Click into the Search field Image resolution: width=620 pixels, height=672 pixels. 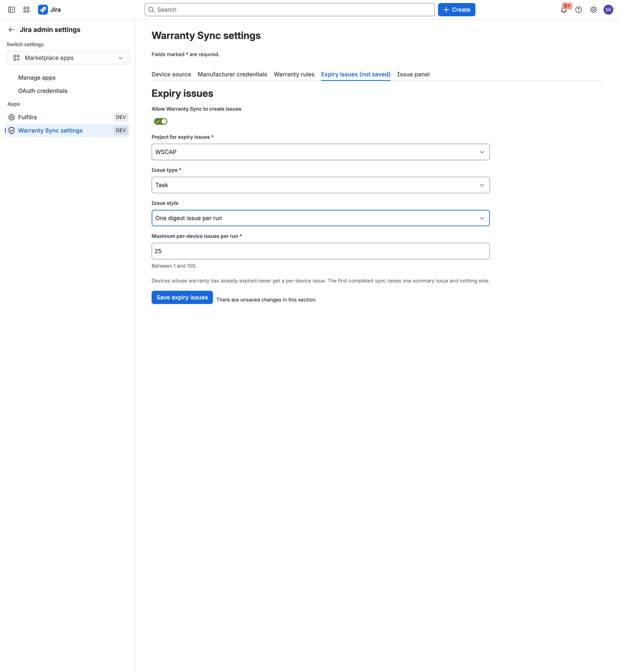coord(289,10)
